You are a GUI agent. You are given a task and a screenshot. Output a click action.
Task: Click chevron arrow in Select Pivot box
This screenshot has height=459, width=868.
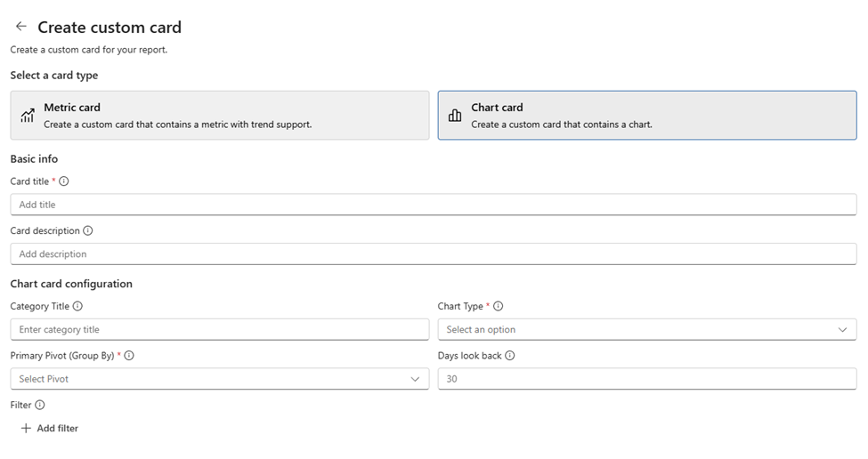(415, 379)
